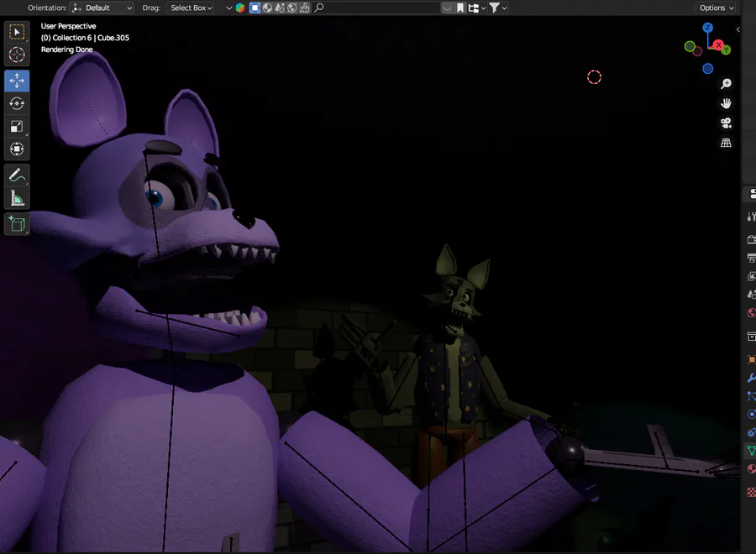Open the Object Data green triangle tab
The height and width of the screenshot is (554, 756).
[751, 451]
